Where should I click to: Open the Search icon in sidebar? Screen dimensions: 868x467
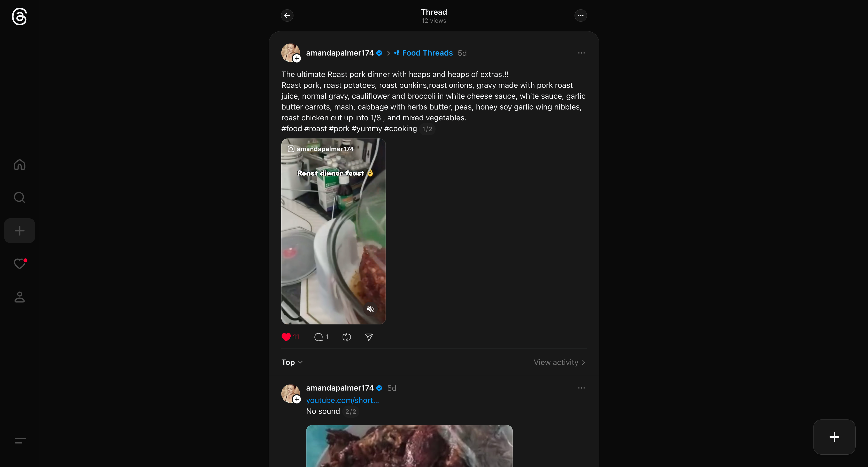[20, 197]
